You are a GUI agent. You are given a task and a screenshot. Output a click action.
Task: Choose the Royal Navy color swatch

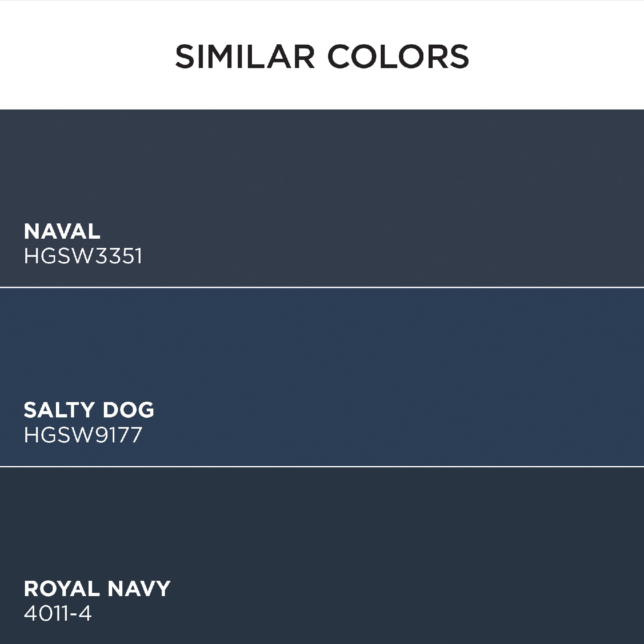tap(322, 556)
